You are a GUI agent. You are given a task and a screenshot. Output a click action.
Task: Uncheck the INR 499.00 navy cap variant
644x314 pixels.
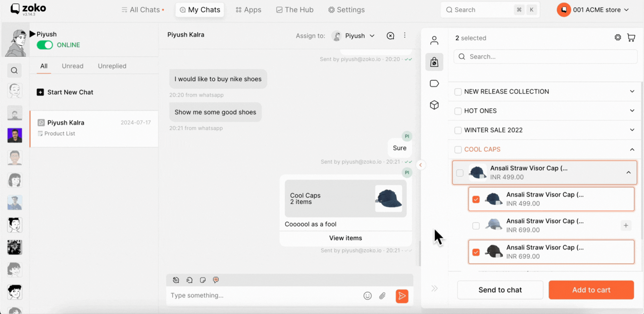pyautogui.click(x=476, y=199)
